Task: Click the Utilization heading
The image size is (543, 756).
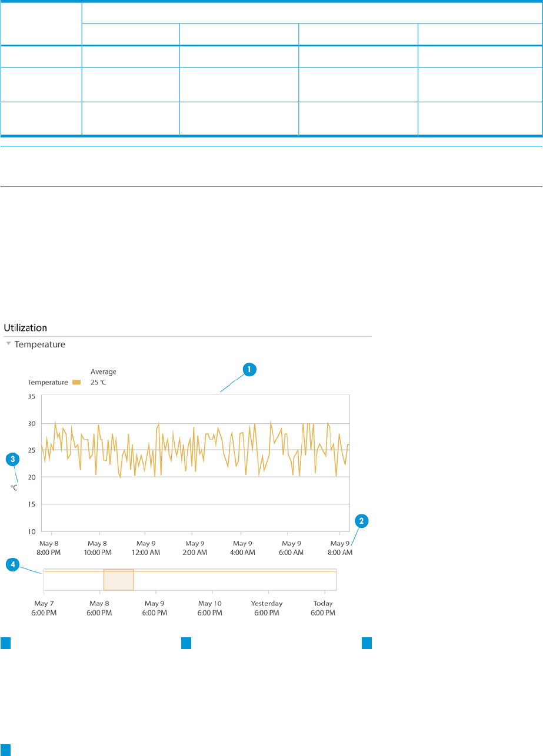Action: point(26,327)
